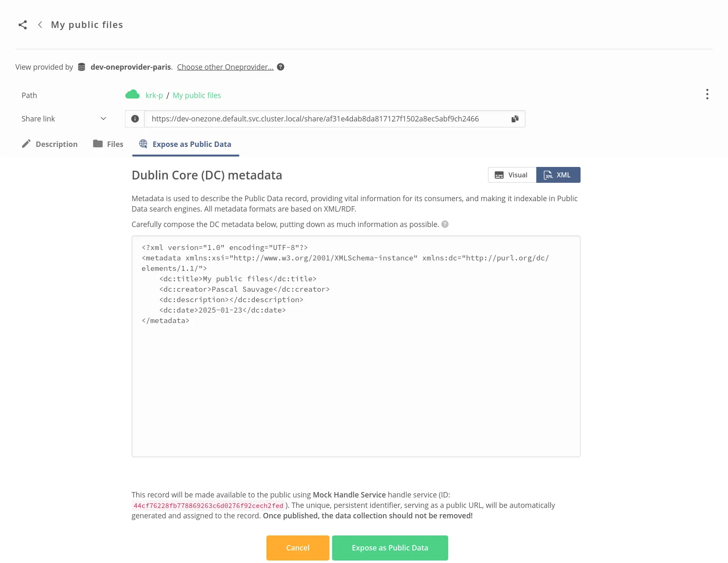
Task: Toggle the XML metadata view
Action: (558, 175)
